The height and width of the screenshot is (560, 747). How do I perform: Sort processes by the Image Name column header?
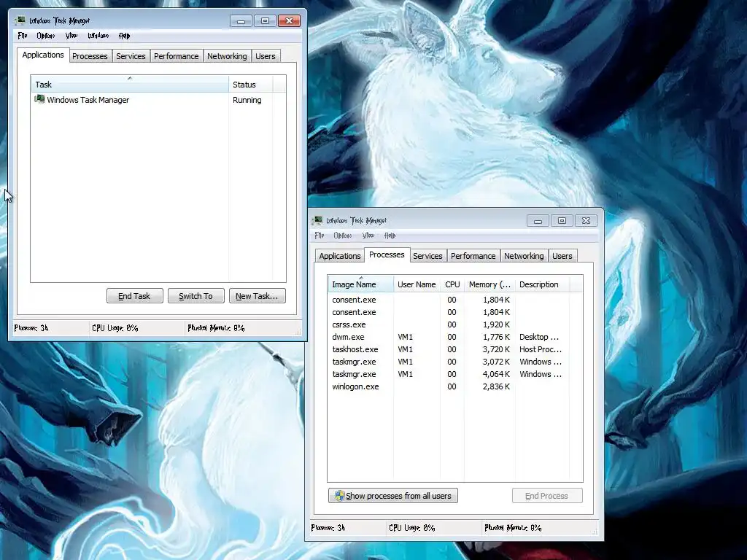[x=360, y=284]
